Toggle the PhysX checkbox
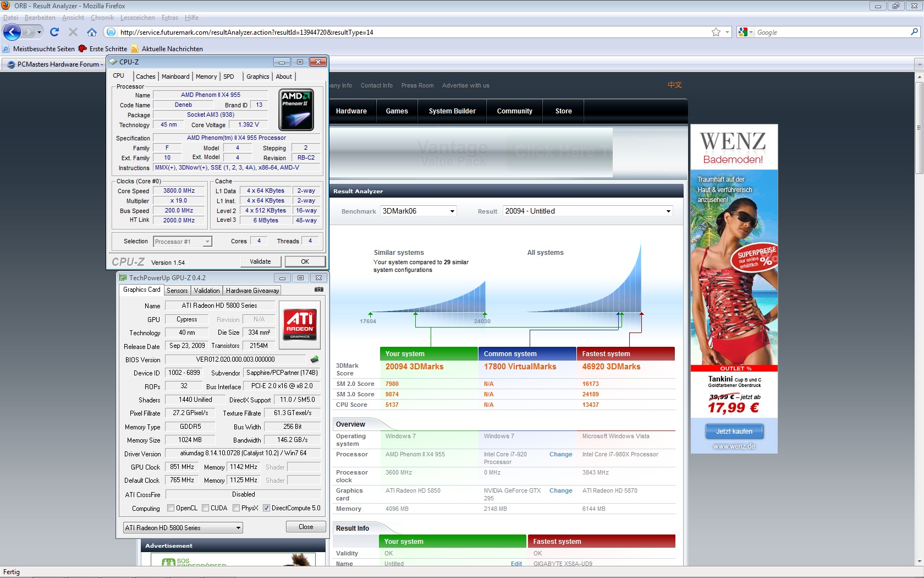Image resolution: width=924 pixels, height=578 pixels. 236,508
